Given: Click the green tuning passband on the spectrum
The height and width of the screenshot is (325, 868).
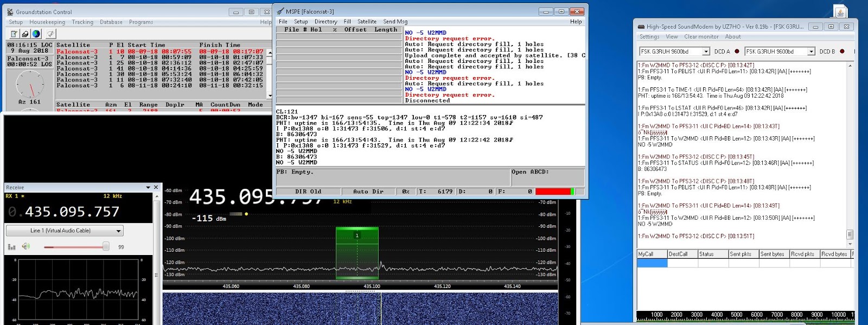Looking at the screenshot, I should [357, 253].
